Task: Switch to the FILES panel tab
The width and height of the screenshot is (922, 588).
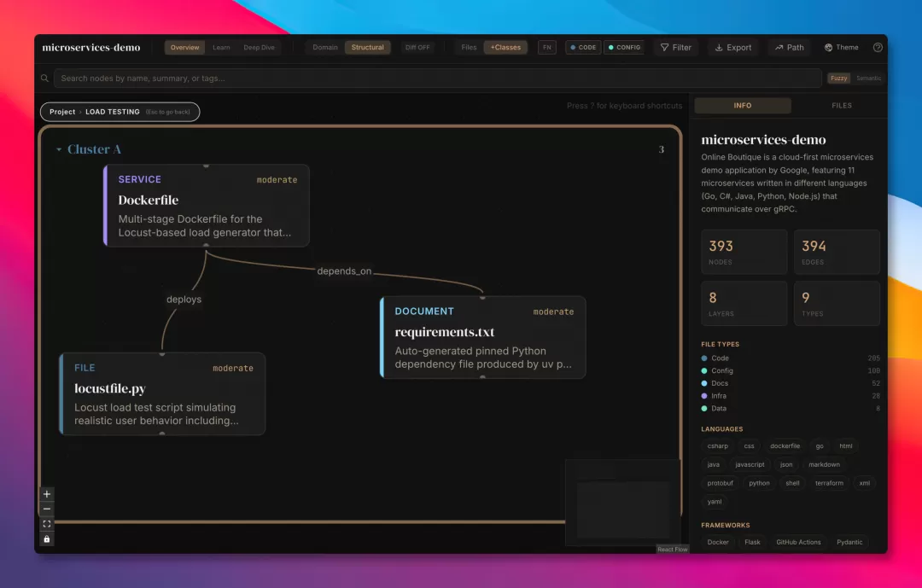Action: click(842, 106)
